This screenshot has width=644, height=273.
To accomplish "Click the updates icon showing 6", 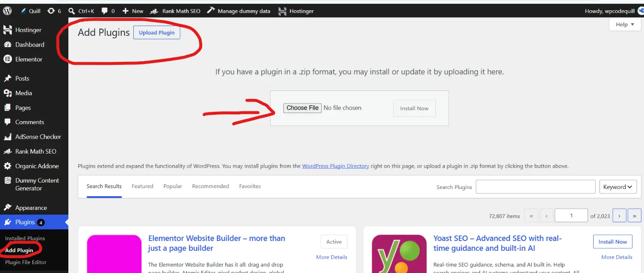I will click(x=54, y=11).
